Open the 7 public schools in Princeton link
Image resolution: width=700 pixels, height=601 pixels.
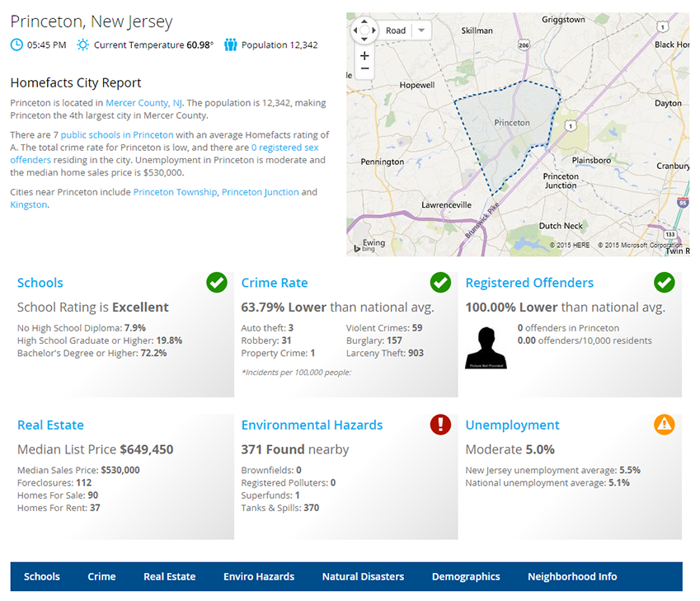point(113,134)
